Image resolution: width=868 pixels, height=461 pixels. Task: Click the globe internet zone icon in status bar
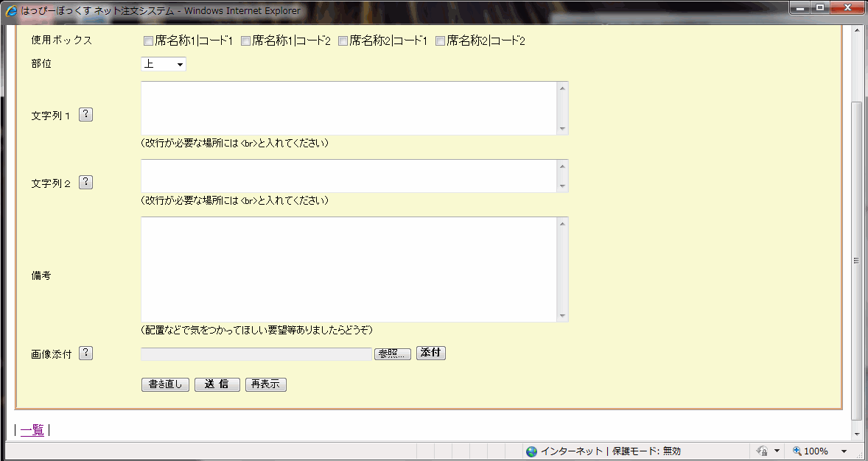pyautogui.click(x=531, y=451)
